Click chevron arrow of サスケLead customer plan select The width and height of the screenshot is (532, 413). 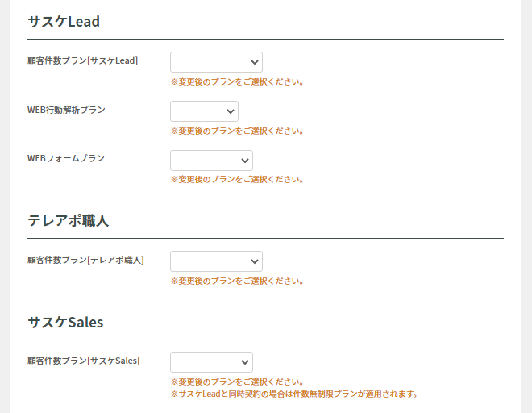pos(255,62)
